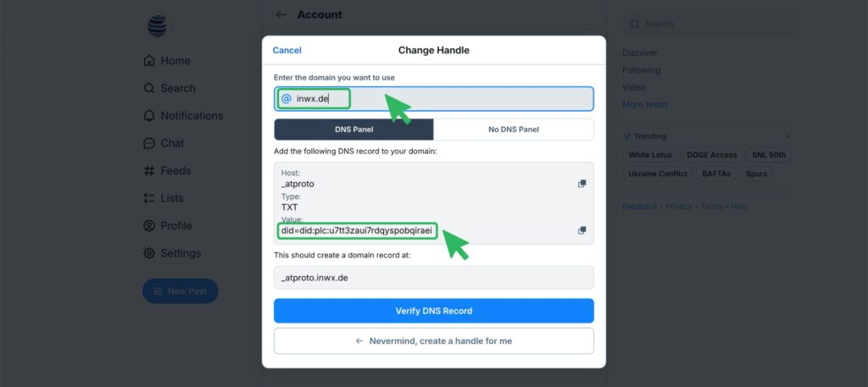Switch to the DNS Panel option
Image resolution: width=868 pixels, height=387 pixels.
353,130
